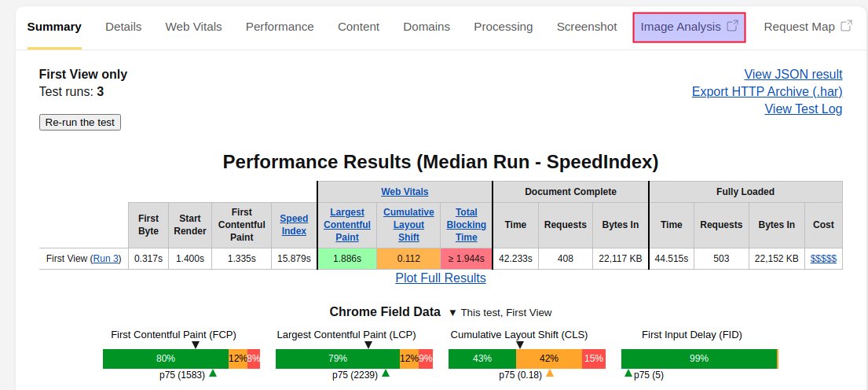
Task: Open the Run 3 link
Action: pyautogui.click(x=106, y=258)
